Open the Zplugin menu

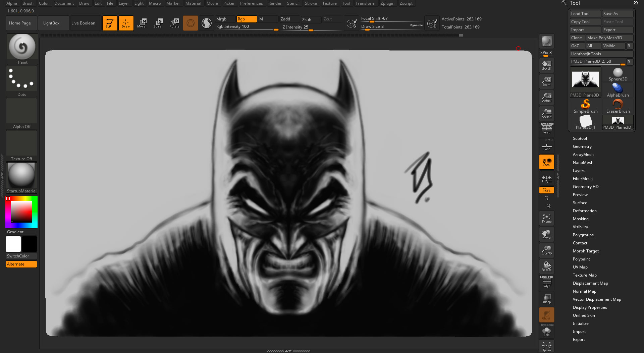click(x=387, y=3)
